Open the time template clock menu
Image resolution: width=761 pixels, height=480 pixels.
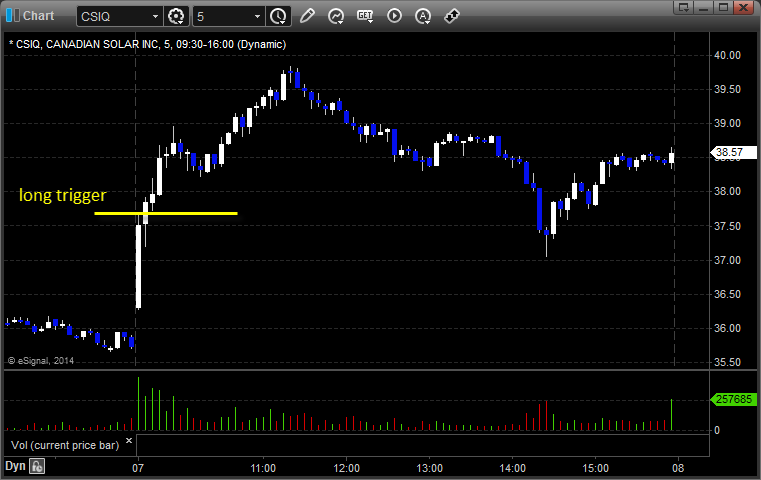[279, 17]
